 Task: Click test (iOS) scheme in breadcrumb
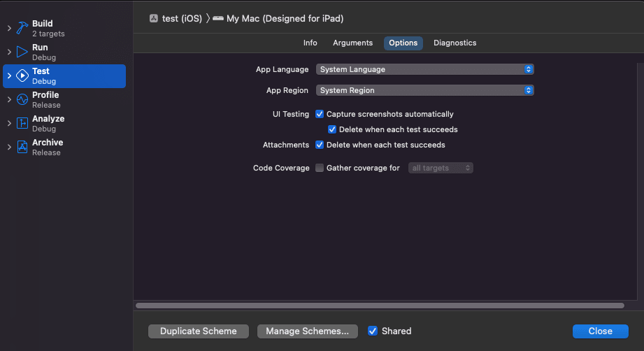(x=182, y=18)
